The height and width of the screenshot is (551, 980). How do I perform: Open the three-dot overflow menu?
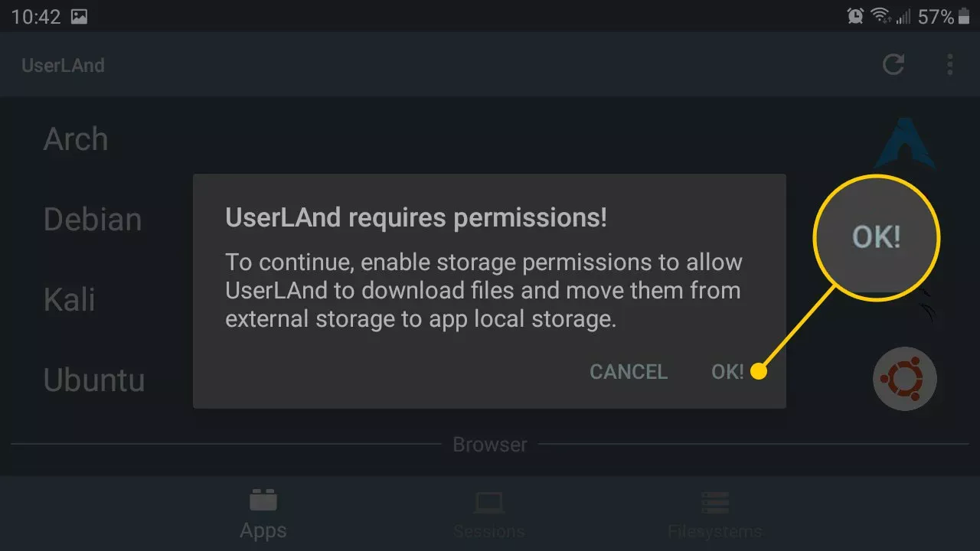950,64
